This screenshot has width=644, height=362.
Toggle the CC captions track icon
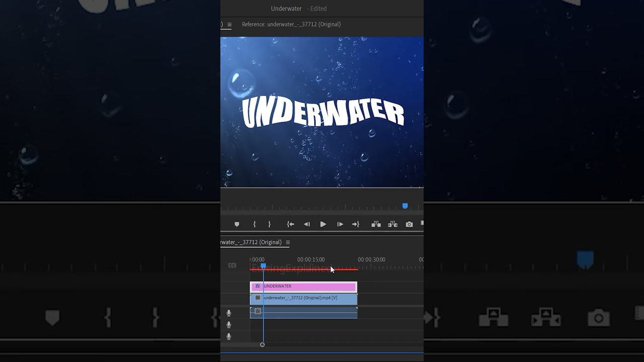[232, 265]
